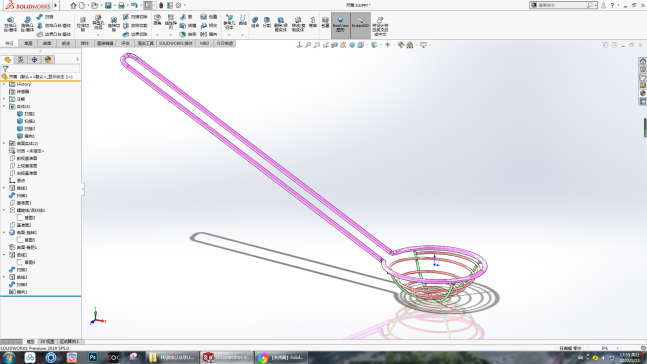The width and height of the screenshot is (647, 364).
Task: Undo the last action
Action: tap(134, 5)
